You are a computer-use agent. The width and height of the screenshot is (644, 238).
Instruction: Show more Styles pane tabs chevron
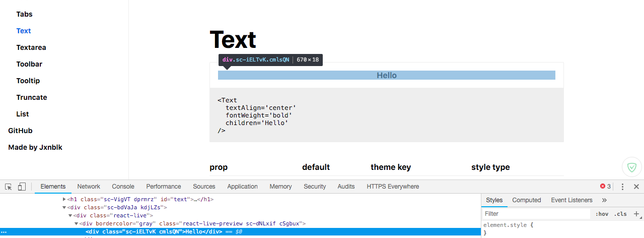pyautogui.click(x=604, y=200)
